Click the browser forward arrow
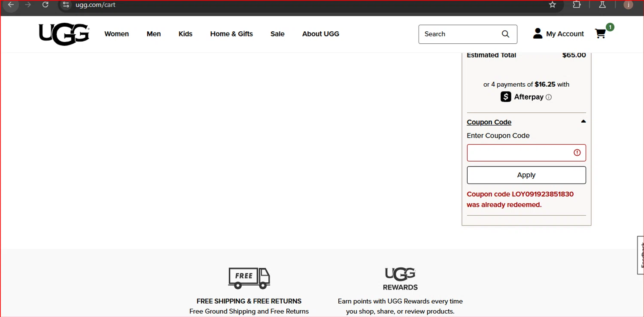 28,5
